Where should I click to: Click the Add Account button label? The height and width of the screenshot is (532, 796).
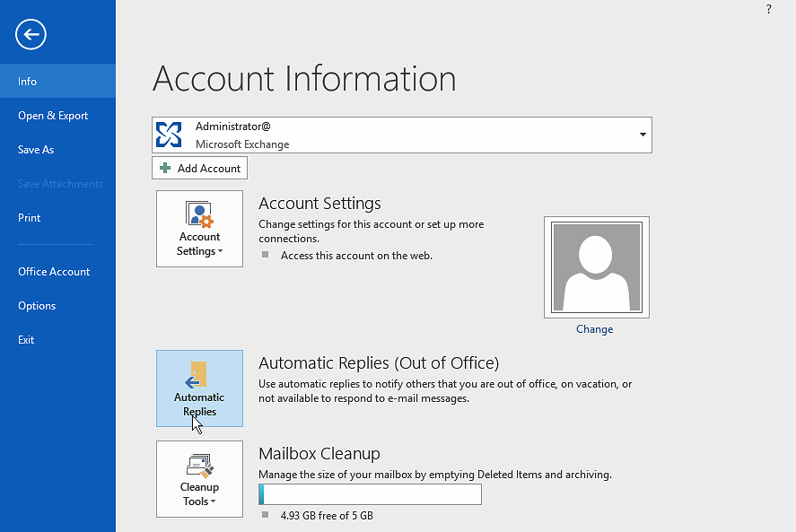tap(209, 169)
